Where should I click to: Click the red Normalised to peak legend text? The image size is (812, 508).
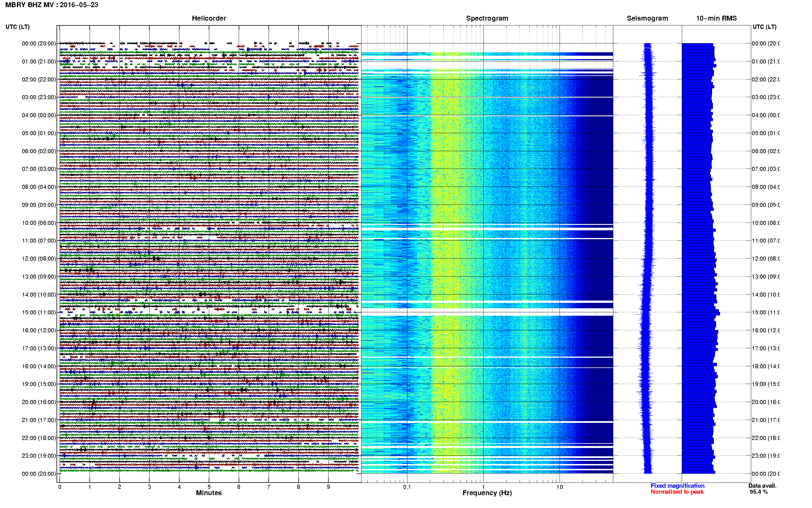click(677, 492)
